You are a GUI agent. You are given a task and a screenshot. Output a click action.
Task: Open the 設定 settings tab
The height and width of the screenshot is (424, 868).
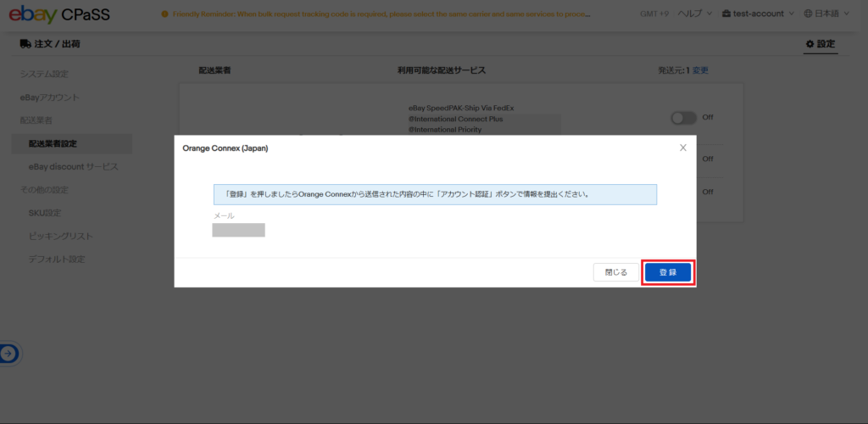pyautogui.click(x=821, y=44)
